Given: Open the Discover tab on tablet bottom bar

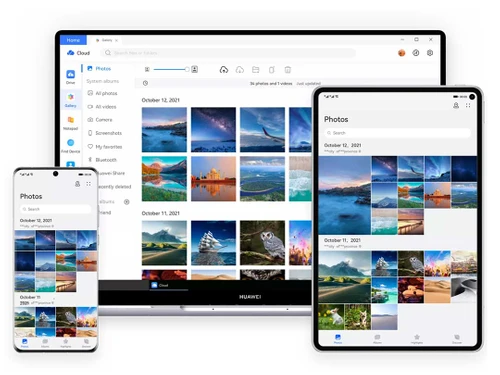Looking at the screenshot, I should coord(457,339).
